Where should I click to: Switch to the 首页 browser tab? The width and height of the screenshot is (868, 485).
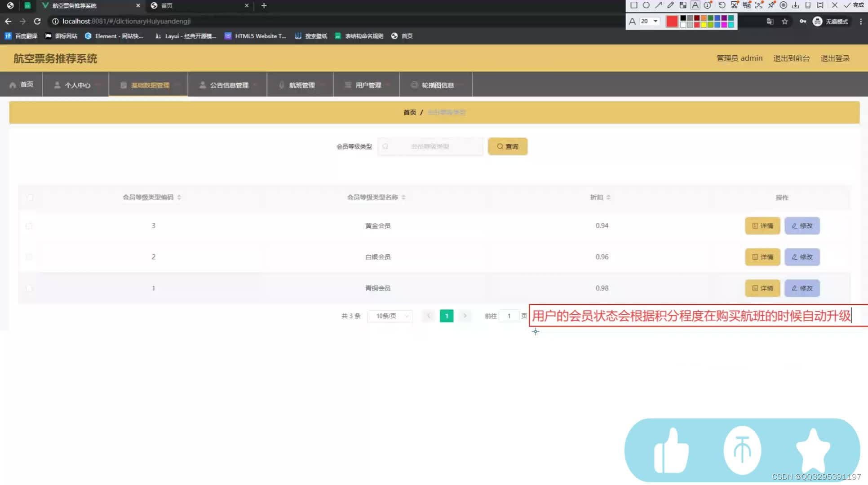200,5
